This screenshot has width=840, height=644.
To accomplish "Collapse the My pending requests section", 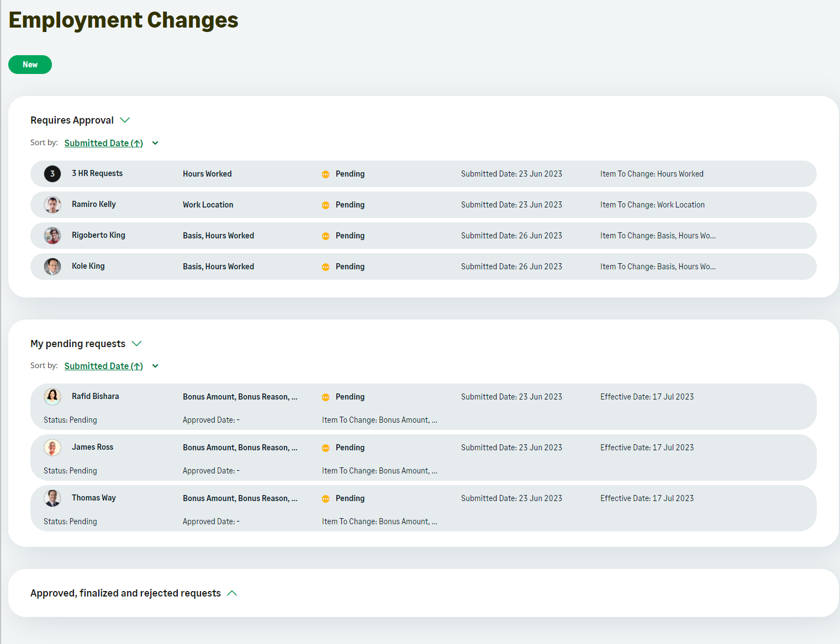I will pyautogui.click(x=136, y=344).
